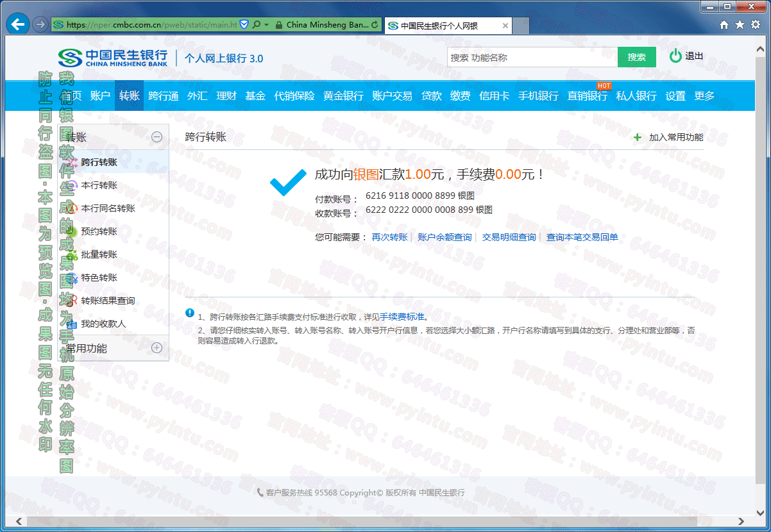
Task: Open favorites with the star icon
Action: point(740,25)
